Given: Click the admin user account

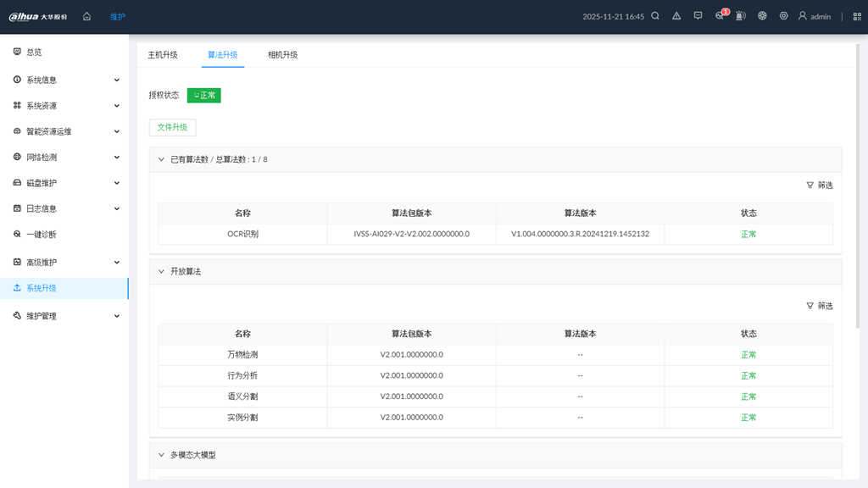Looking at the screenshot, I should [814, 16].
